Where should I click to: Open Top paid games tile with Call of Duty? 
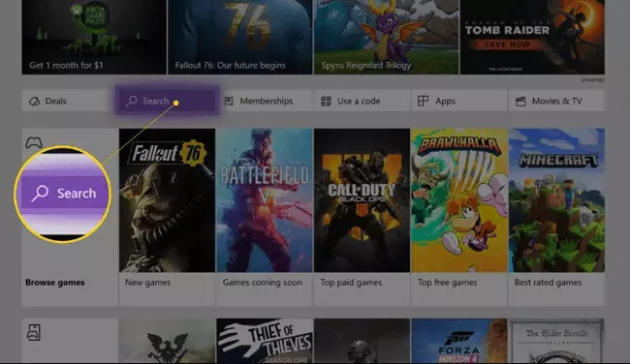coord(362,217)
